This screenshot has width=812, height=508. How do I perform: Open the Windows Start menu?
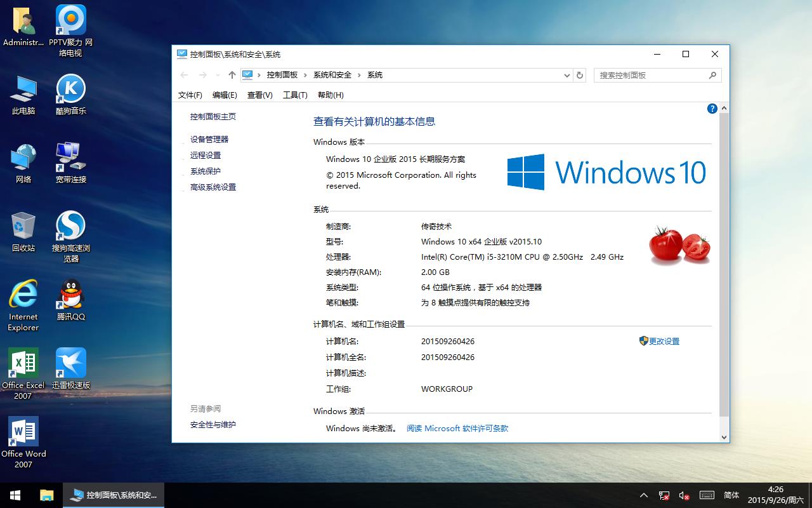pyautogui.click(x=15, y=495)
